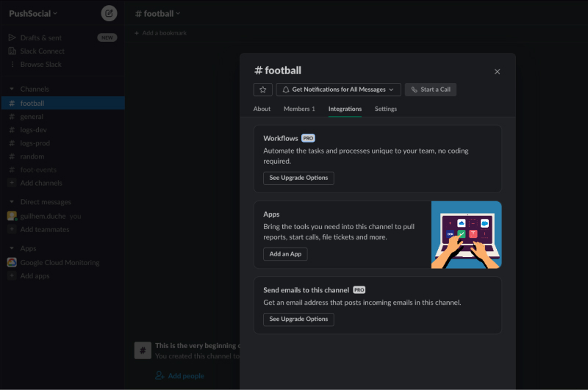Open the Settings tab
The width and height of the screenshot is (588, 390).
tap(385, 109)
